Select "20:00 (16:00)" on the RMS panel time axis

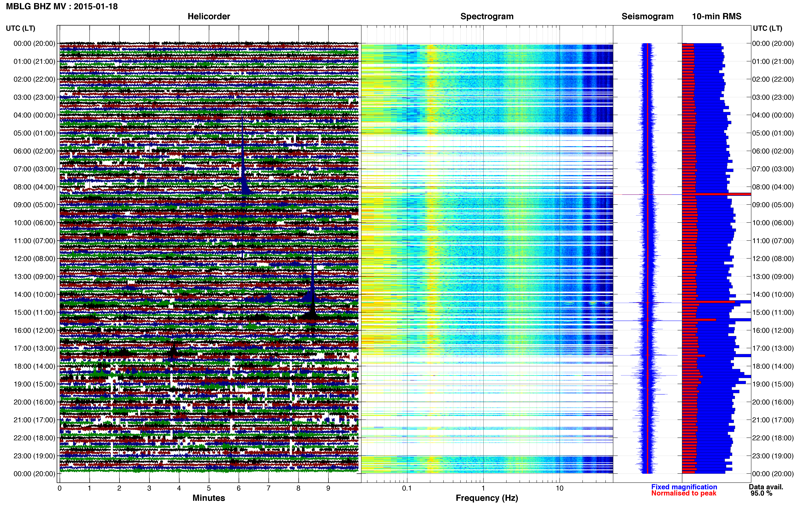point(773,402)
